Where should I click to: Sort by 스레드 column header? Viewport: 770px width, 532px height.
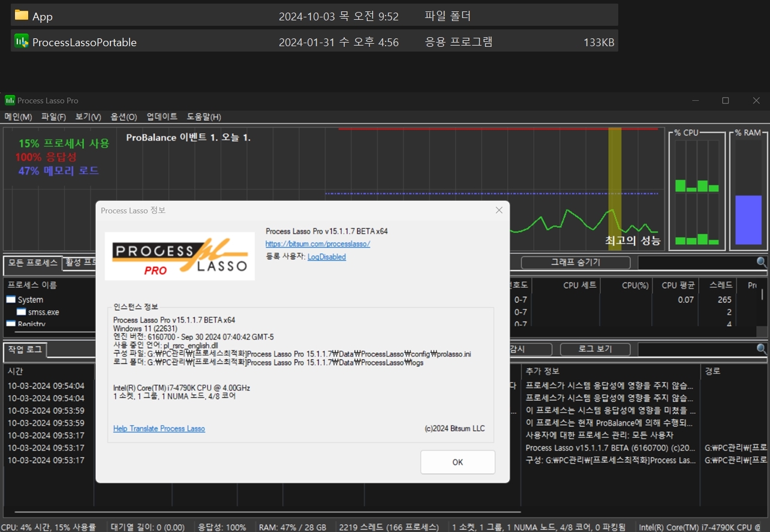coord(721,285)
